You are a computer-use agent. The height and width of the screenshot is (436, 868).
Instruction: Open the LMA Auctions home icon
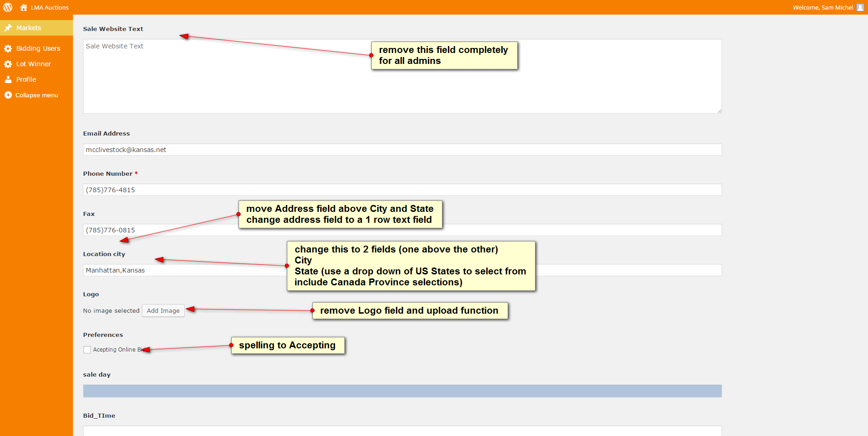click(x=24, y=7)
